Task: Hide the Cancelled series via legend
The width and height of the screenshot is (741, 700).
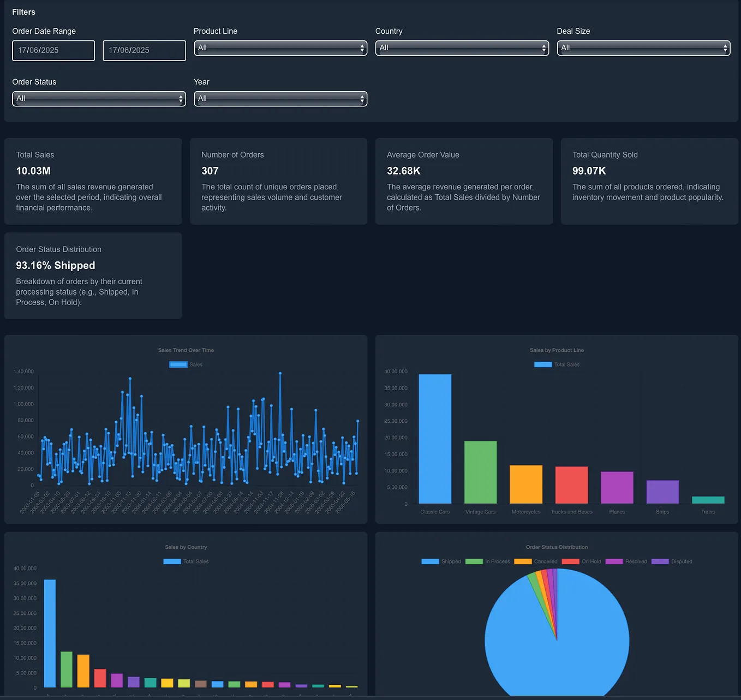Action: pyautogui.click(x=536, y=561)
